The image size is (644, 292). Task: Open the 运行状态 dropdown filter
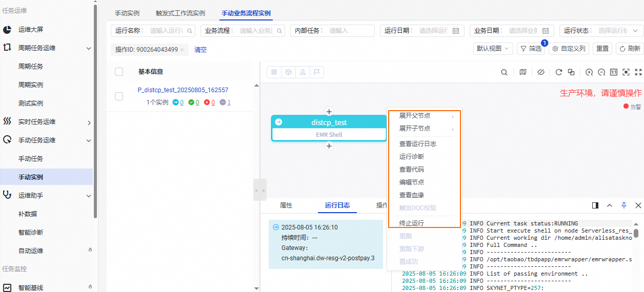pyautogui.click(x=601, y=31)
